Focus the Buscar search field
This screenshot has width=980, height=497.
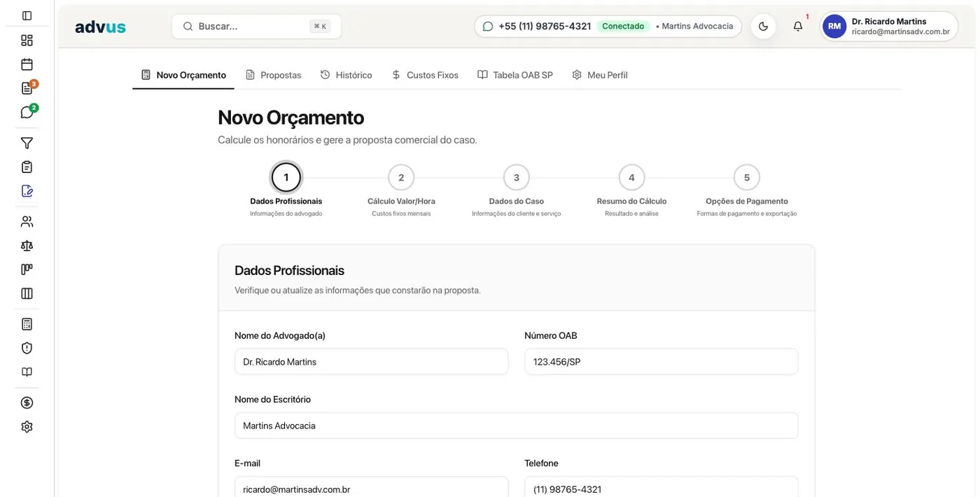(256, 27)
